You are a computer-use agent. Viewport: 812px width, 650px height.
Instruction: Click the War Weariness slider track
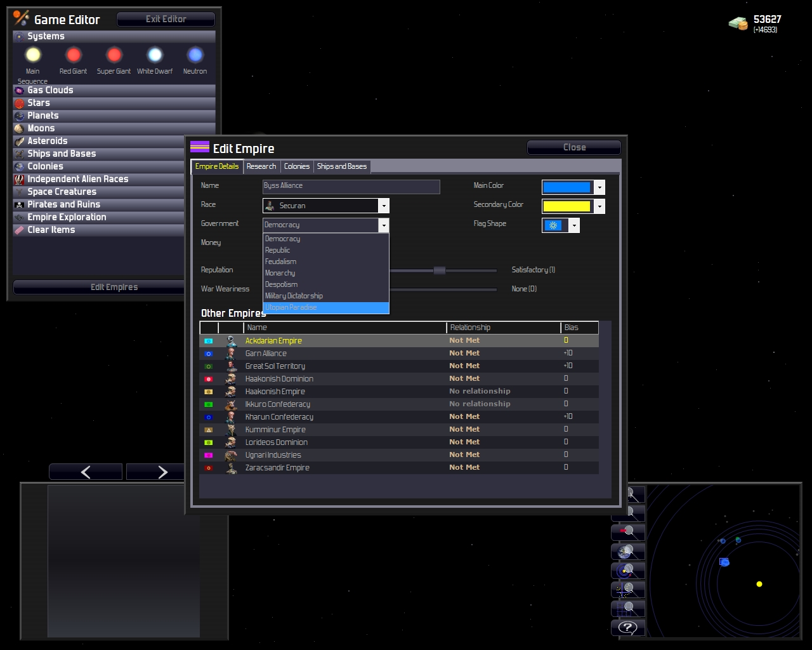(443, 289)
